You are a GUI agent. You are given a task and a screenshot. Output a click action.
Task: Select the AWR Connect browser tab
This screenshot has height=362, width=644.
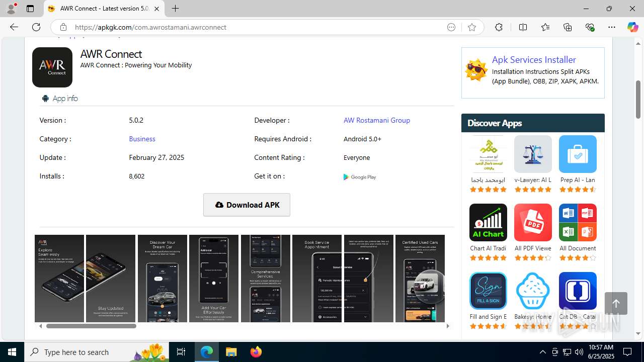click(x=104, y=9)
